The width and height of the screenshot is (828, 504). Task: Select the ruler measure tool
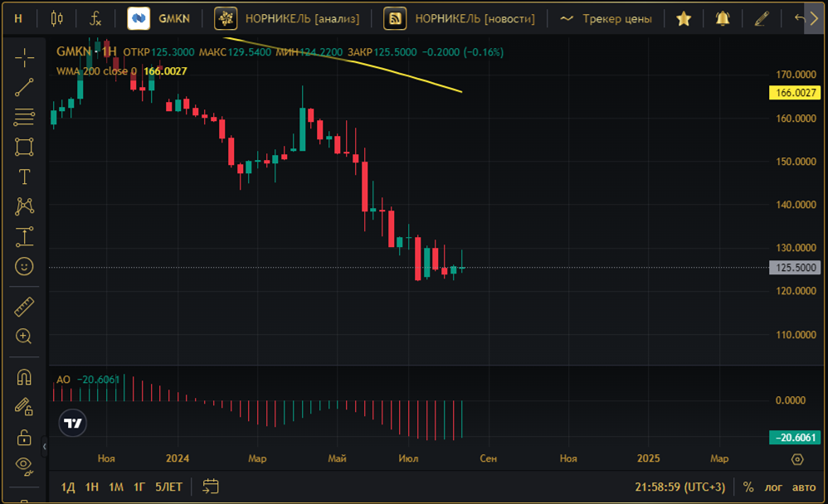24,307
